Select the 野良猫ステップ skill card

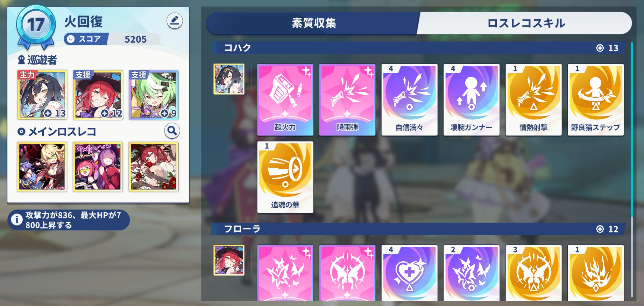point(596,99)
